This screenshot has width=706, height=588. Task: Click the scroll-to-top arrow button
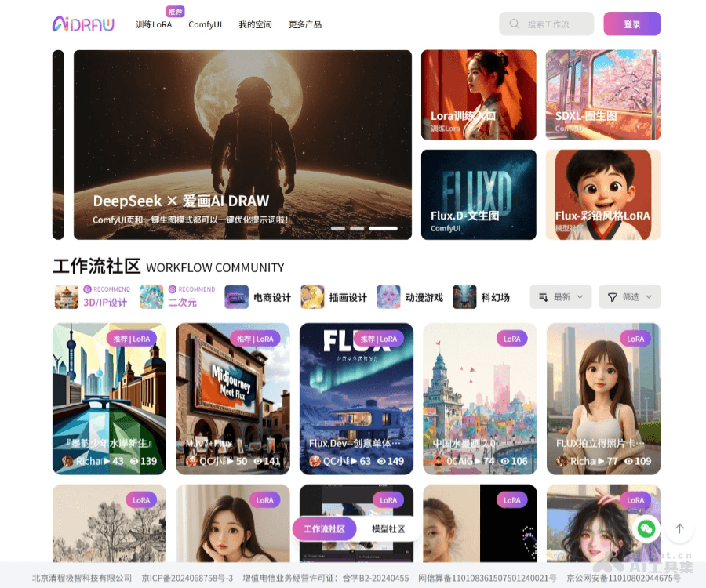pyautogui.click(x=679, y=529)
